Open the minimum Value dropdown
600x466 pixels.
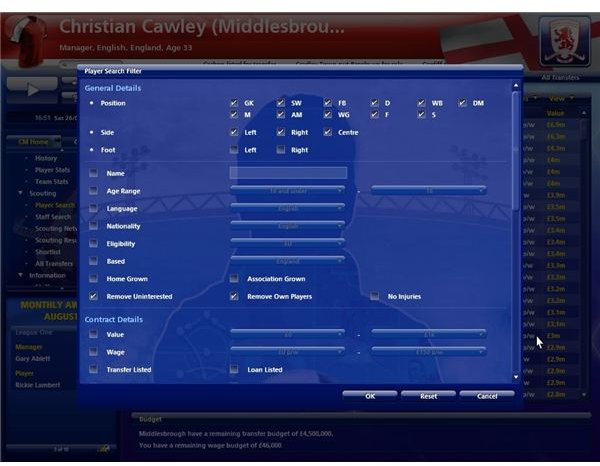287,334
